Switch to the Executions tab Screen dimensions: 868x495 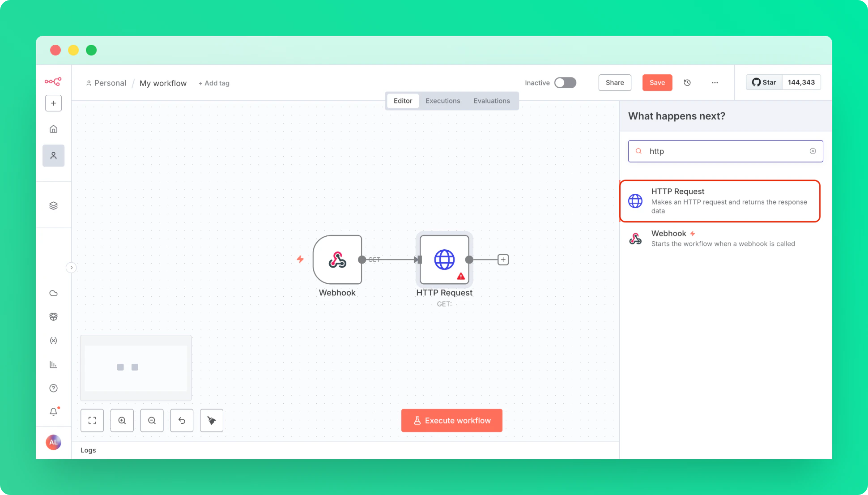point(443,101)
